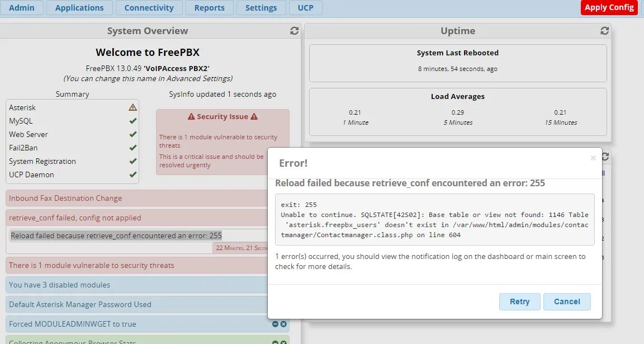Open the Admin menu
Screen dimensions: 644x344
tap(22, 8)
